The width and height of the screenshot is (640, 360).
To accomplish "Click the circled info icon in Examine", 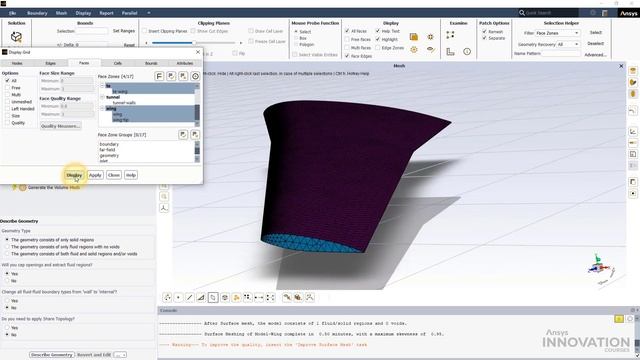I will [x=467, y=51].
